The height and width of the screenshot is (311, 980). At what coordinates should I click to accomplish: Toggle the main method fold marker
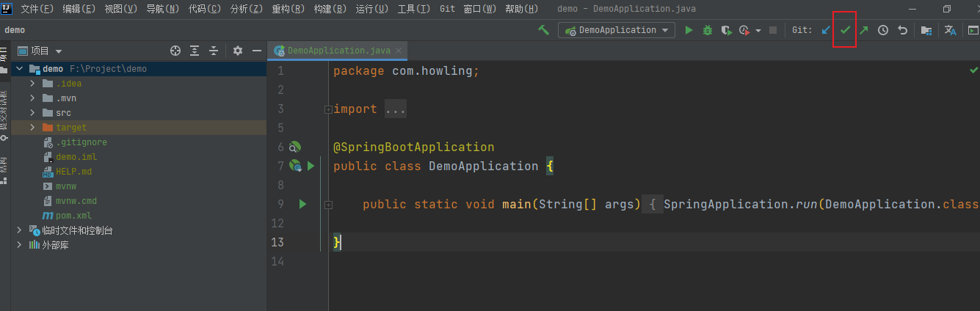click(x=327, y=205)
